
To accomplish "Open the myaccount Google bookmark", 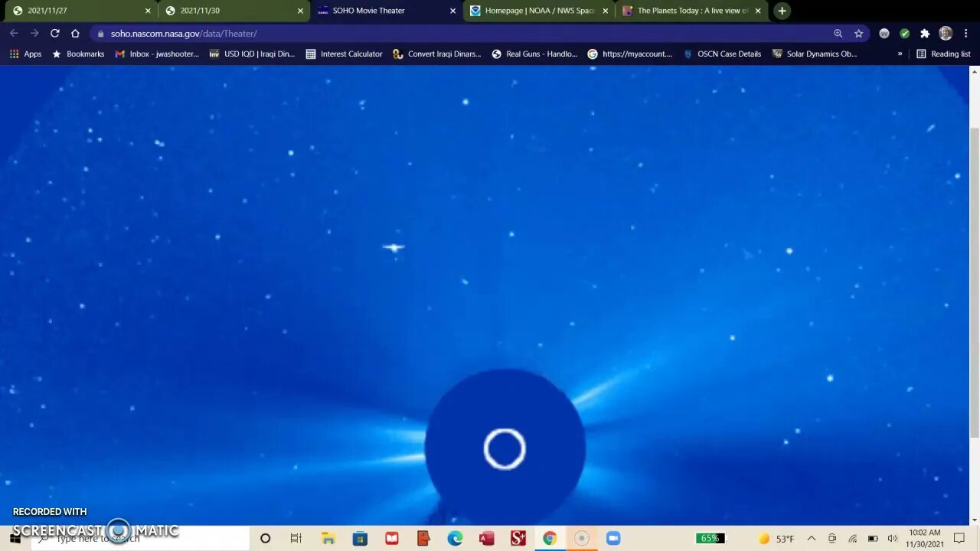I will (x=630, y=54).
